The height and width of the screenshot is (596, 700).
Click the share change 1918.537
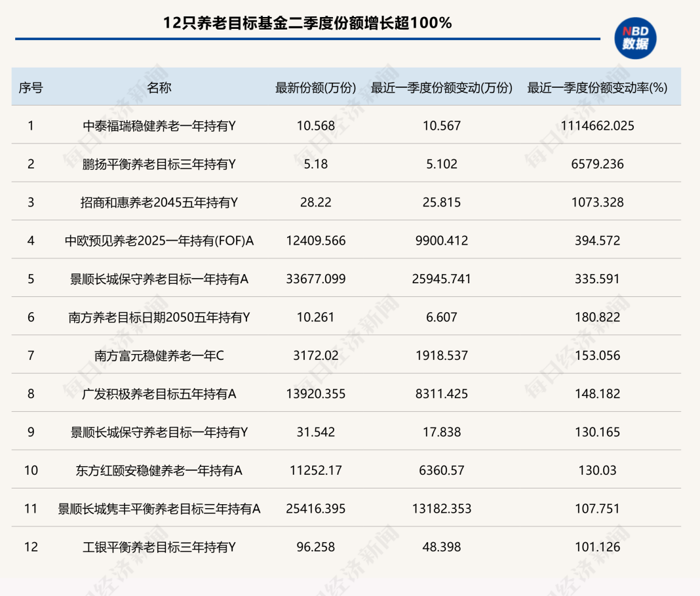(x=442, y=356)
